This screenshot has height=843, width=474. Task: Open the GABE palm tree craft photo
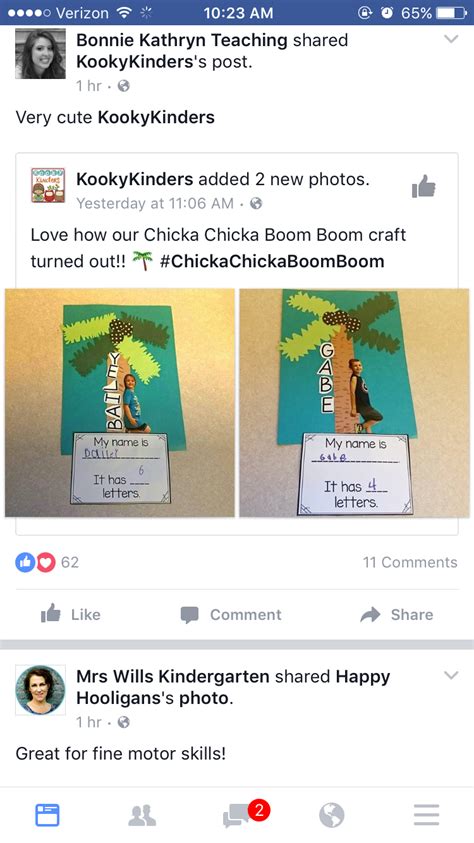pyautogui.click(x=354, y=403)
